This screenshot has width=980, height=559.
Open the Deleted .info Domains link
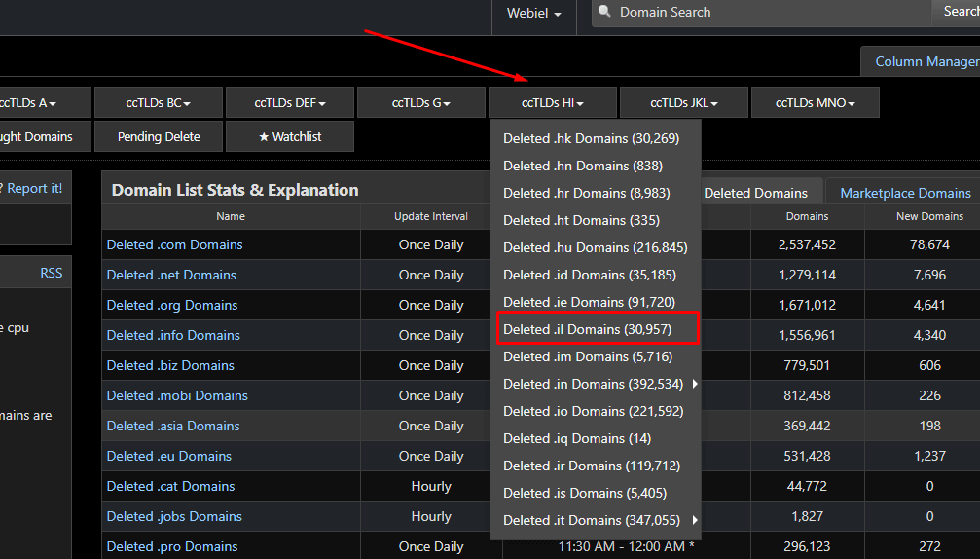[173, 335]
